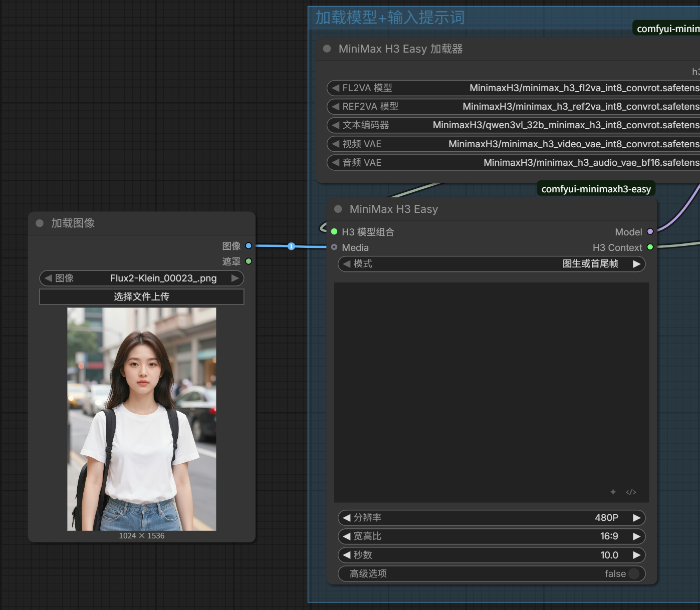This screenshot has width=700, height=610.
Task: Step 文本编码器 to the previous file
Action: [336, 125]
